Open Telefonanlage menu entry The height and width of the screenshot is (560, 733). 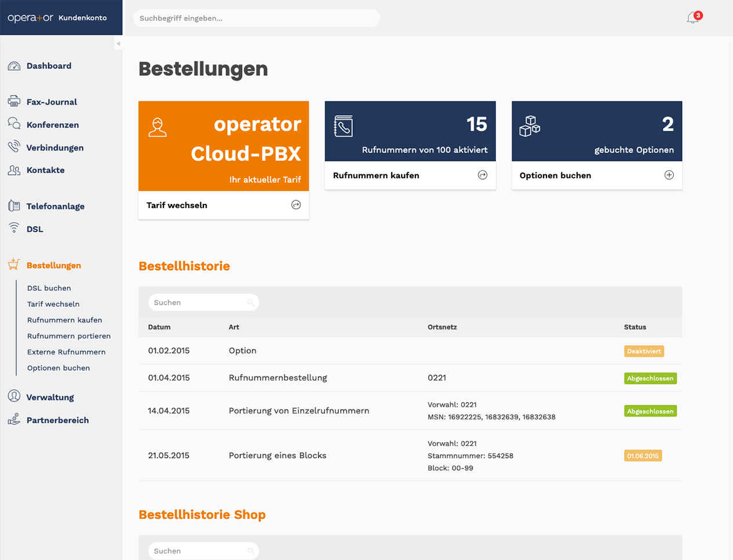pos(56,206)
